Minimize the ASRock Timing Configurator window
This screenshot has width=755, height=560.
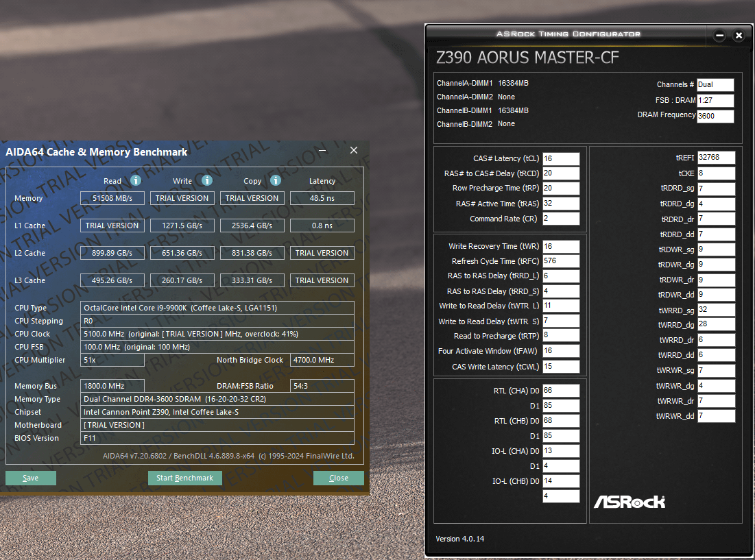coord(720,35)
